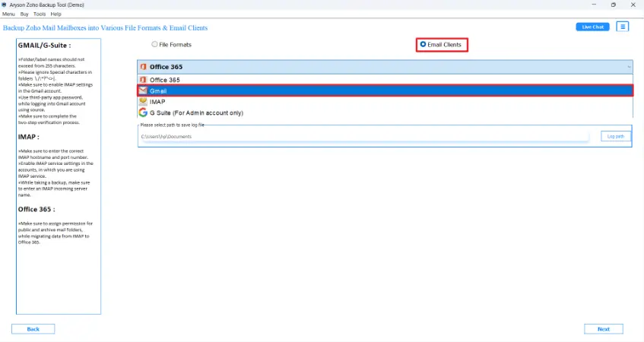Screen dimensions: 644x342
Task: Click the Log path button
Action: [x=615, y=136]
